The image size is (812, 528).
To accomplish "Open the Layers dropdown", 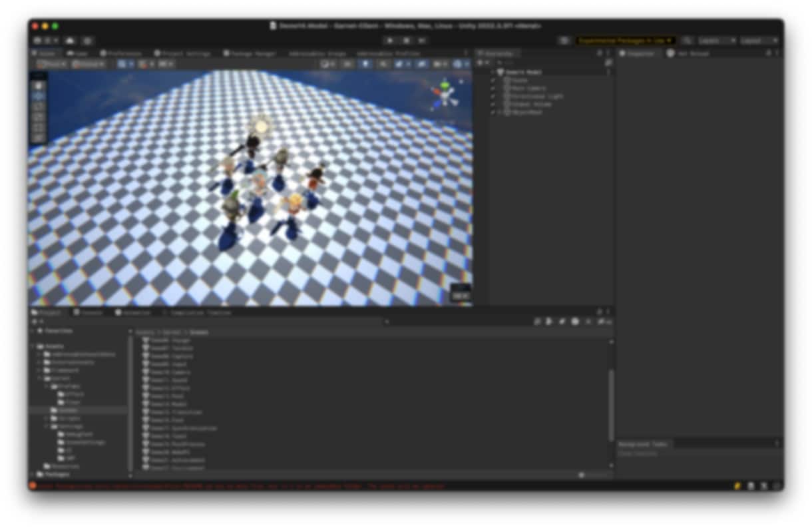I will point(717,41).
